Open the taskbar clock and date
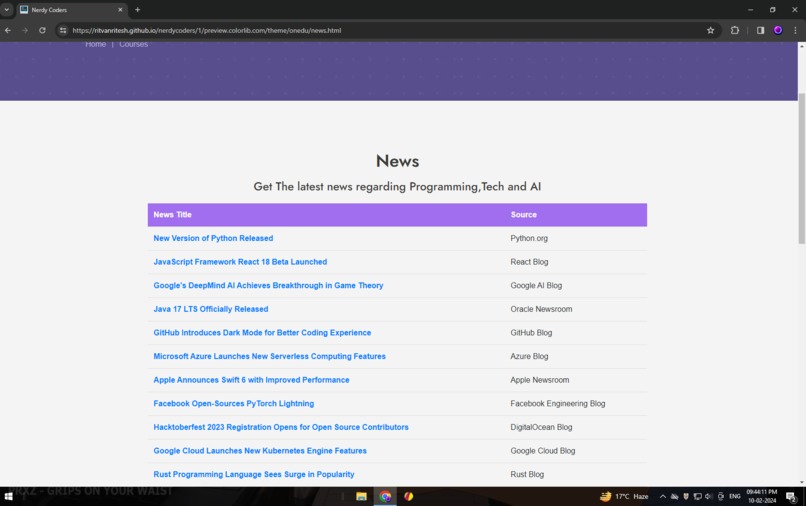The height and width of the screenshot is (506, 806). pos(762,496)
